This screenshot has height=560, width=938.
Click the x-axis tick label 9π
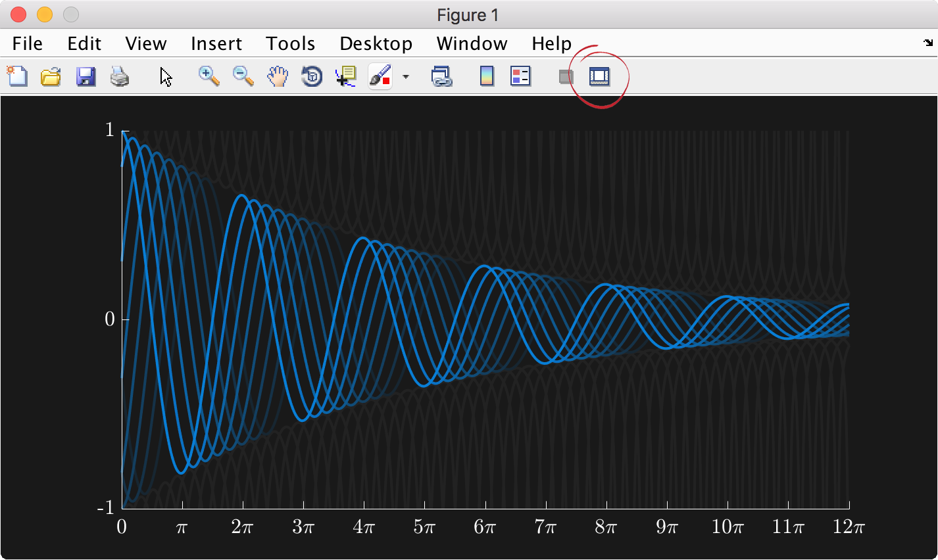(x=667, y=526)
